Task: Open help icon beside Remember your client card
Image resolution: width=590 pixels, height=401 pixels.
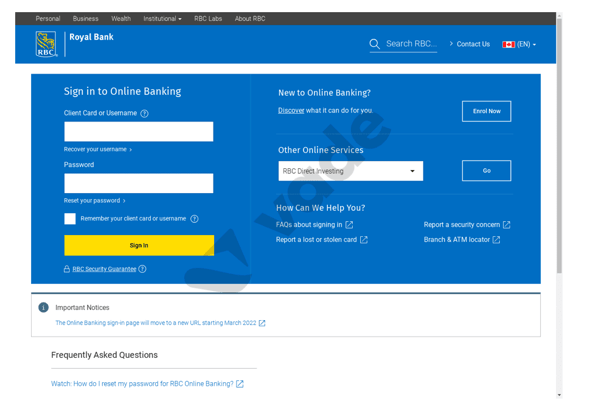Action: pos(194,219)
